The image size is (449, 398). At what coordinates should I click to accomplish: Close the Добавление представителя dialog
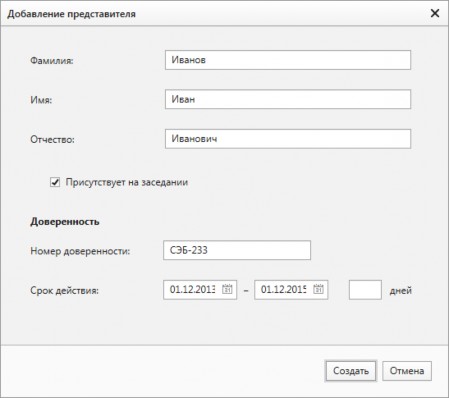[435, 13]
